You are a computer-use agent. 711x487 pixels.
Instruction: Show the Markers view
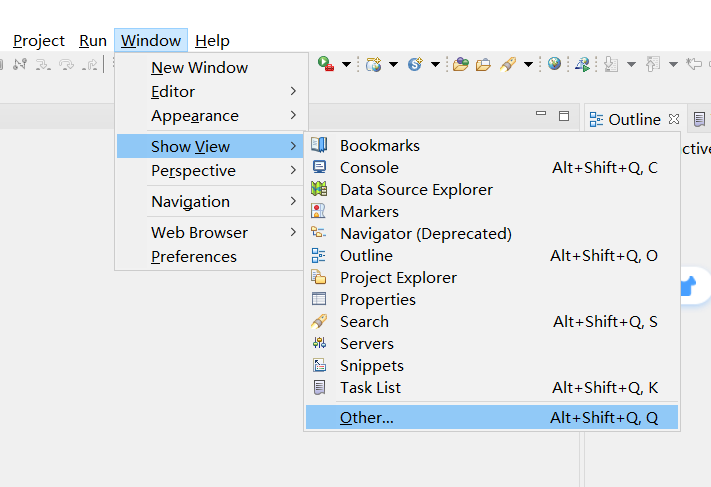[x=492, y=212]
